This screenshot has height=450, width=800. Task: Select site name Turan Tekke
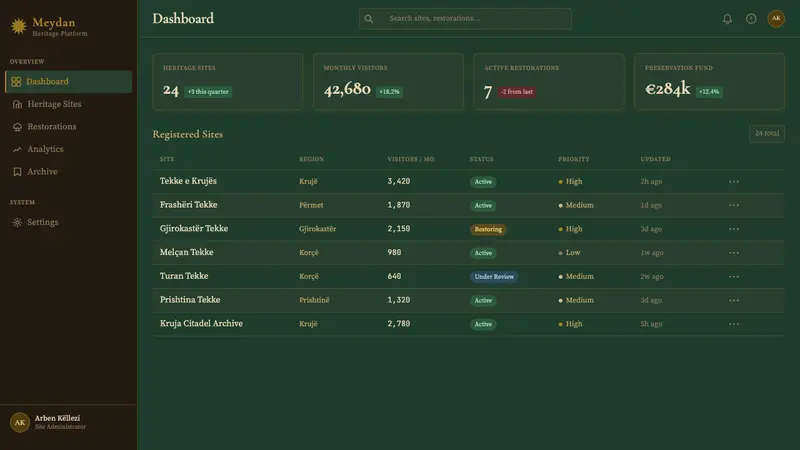184,276
